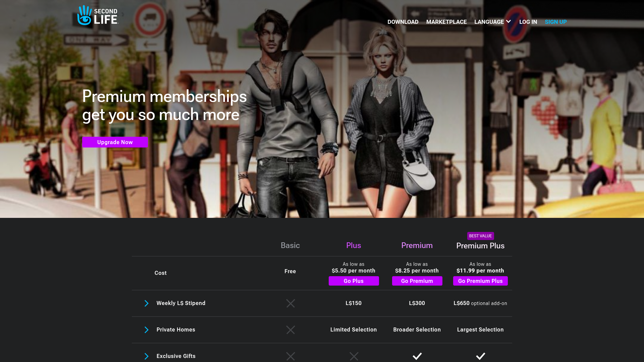Select the Premium Plus column header
The height and width of the screenshot is (362, 644).
click(480, 246)
